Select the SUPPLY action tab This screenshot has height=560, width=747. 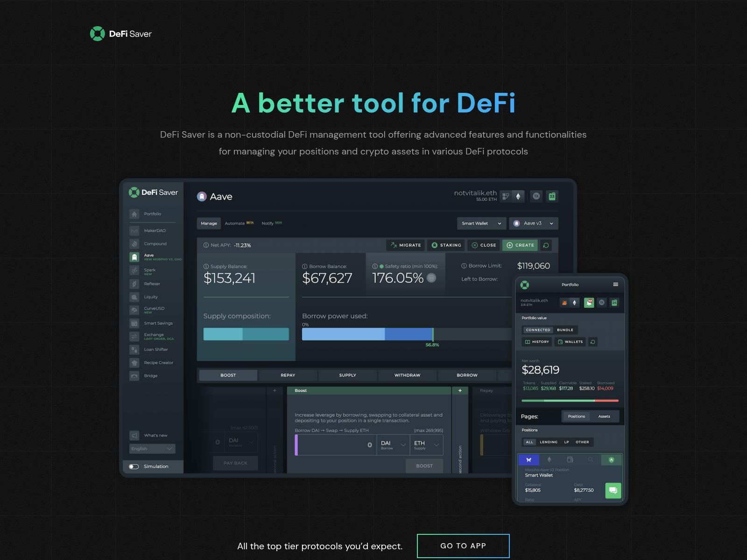tap(348, 375)
